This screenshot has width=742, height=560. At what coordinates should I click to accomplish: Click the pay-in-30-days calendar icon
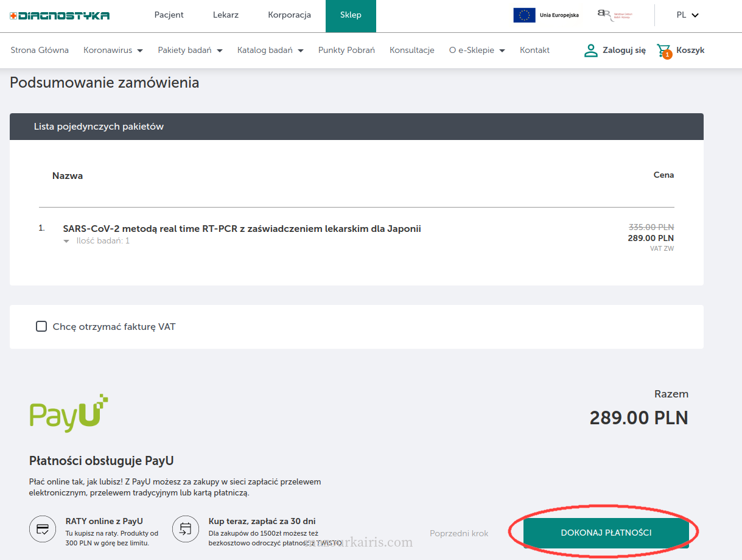(x=186, y=528)
